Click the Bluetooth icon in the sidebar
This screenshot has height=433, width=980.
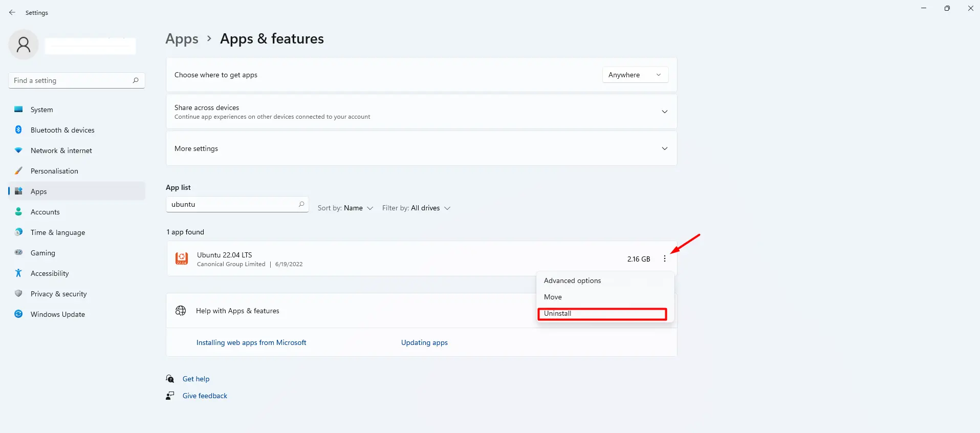click(18, 129)
